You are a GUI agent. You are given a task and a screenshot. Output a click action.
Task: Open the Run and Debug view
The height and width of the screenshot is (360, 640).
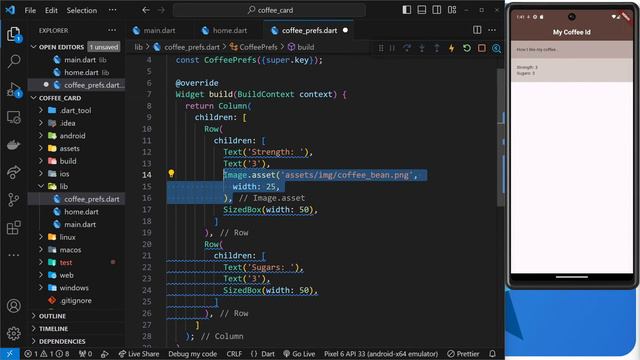(x=14, y=89)
